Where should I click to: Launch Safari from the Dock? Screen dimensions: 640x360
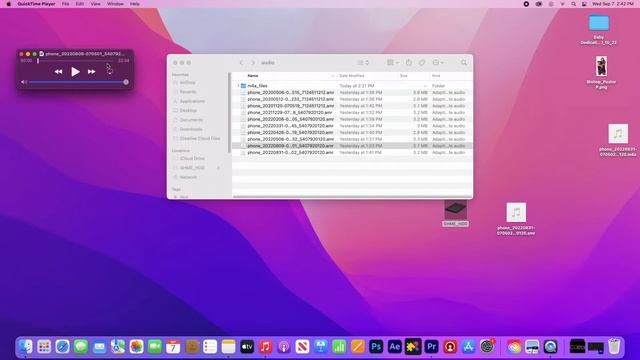tap(62, 347)
